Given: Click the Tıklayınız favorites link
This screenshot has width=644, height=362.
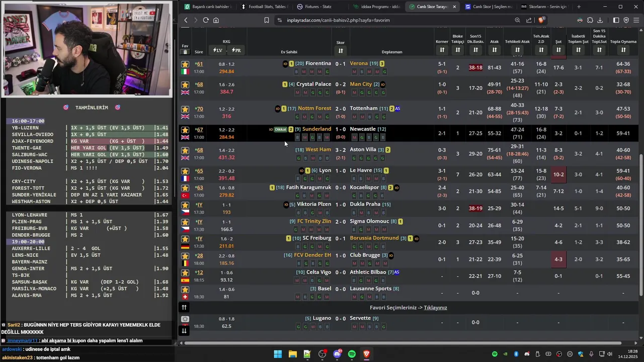Looking at the screenshot, I should coord(435,308).
